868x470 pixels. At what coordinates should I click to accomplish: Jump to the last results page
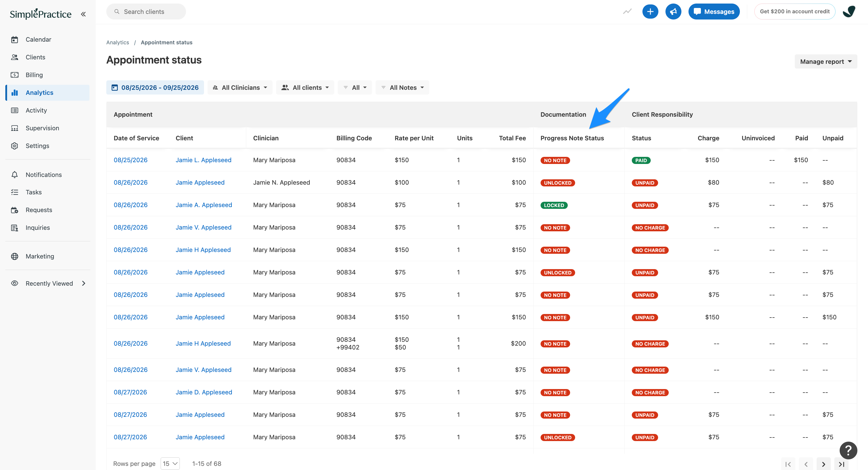[x=841, y=464]
